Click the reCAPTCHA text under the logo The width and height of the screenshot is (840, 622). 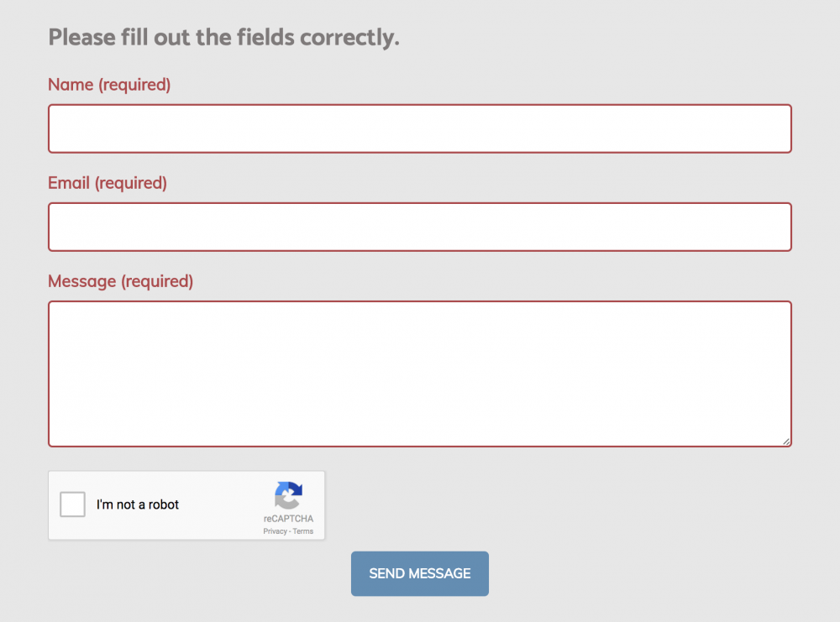tap(288, 519)
